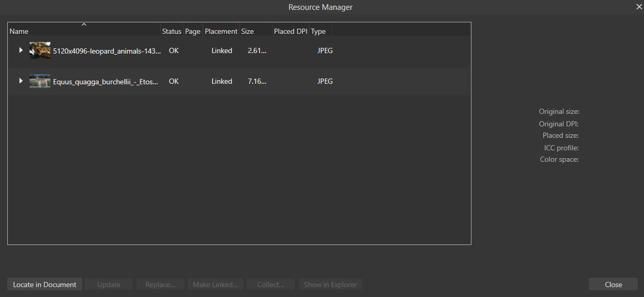Expand the Equus_quagga_burchellii resource row
Viewport: 644px width, 297px height.
(21, 81)
